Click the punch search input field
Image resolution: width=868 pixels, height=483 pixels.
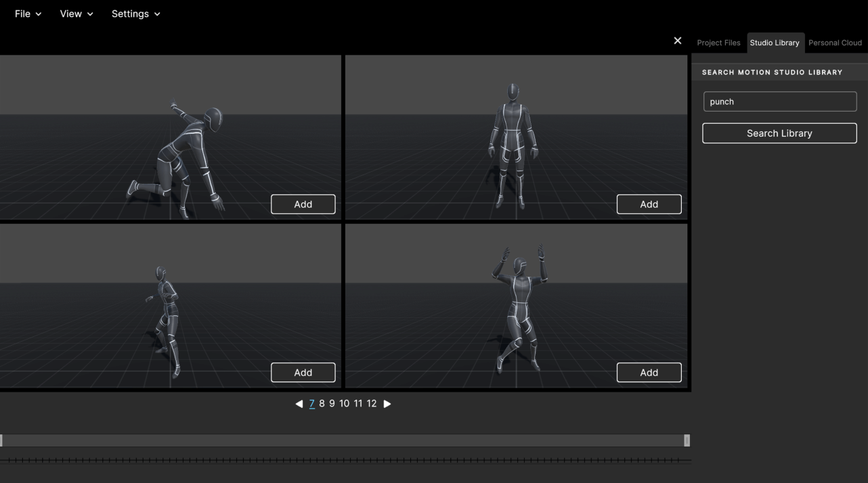pos(779,101)
